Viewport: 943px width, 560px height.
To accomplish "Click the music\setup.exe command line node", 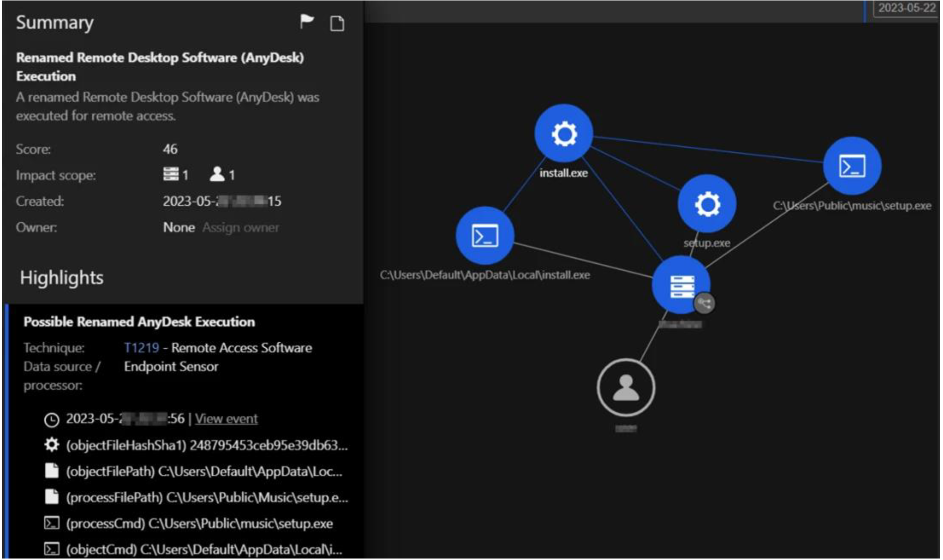I will pyautogui.click(x=852, y=166).
